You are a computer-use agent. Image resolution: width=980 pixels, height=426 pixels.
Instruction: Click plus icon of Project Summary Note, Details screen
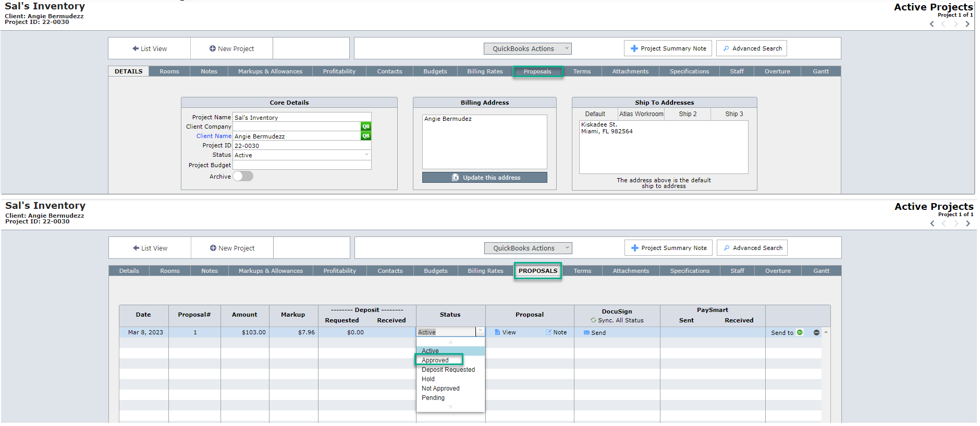634,48
